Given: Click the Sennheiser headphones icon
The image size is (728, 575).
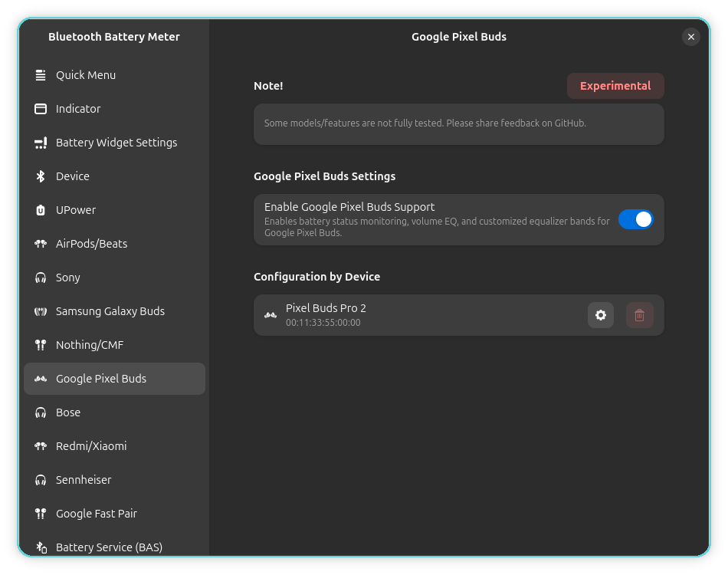Looking at the screenshot, I should [x=41, y=480].
